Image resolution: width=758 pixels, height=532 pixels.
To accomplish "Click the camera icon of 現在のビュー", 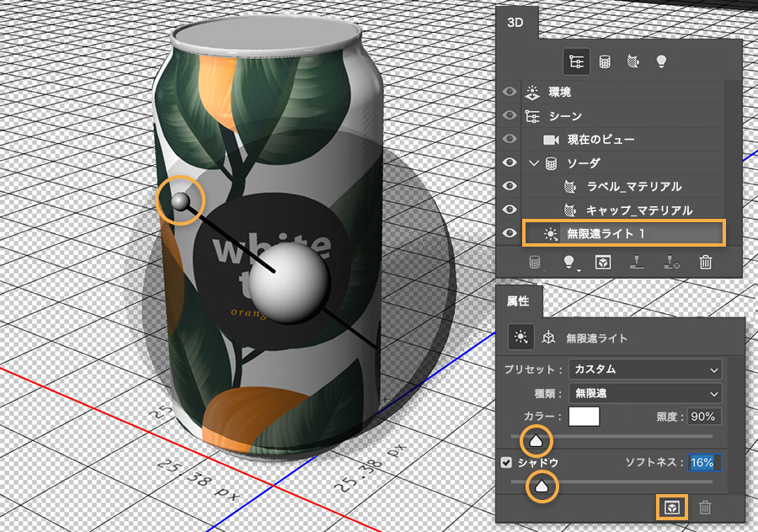I will (x=551, y=140).
